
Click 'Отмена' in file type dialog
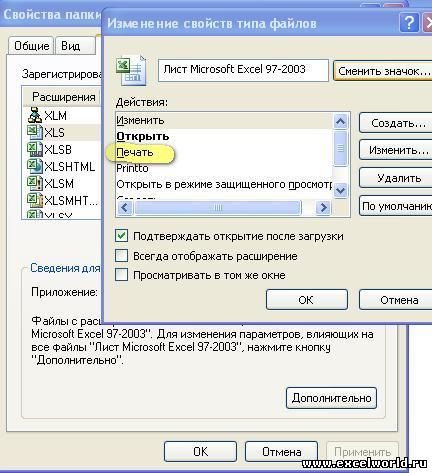click(x=396, y=300)
